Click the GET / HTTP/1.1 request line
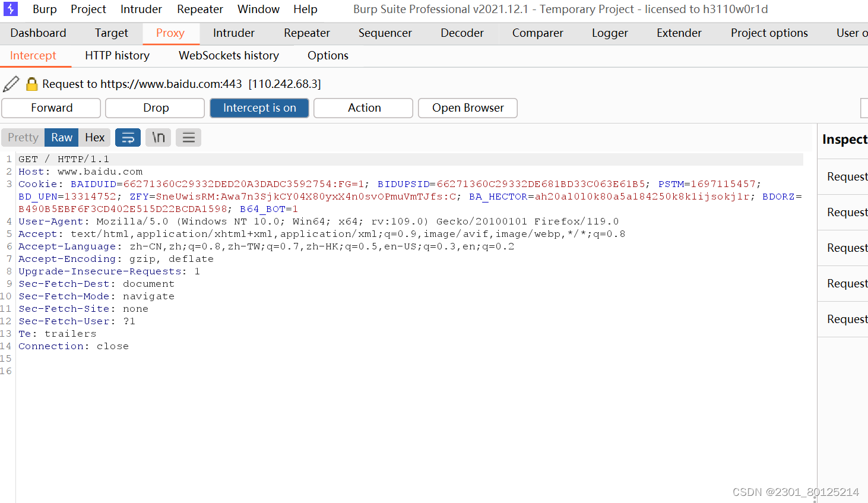The image size is (868, 503). point(64,159)
